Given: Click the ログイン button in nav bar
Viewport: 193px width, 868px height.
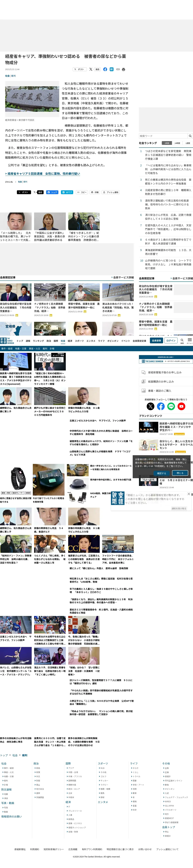Looking at the screenshot, I should click(x=171, y=341).
